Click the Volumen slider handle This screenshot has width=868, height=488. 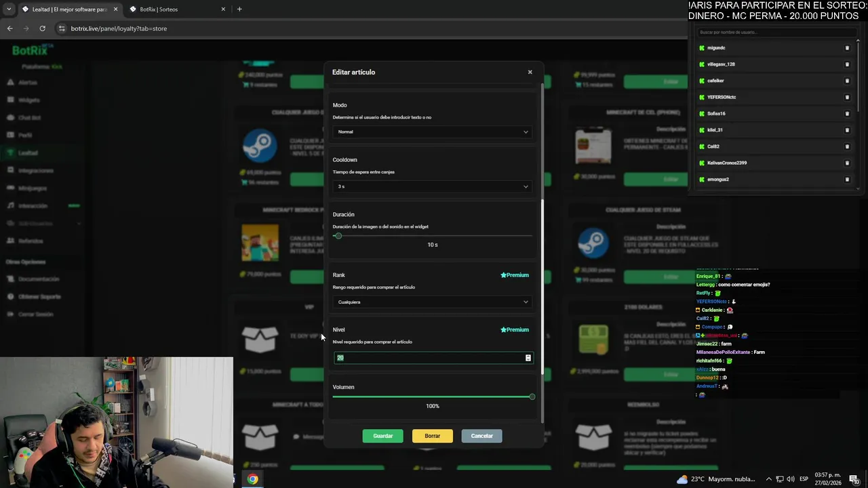pyautogui.click(x=532, y=396)
